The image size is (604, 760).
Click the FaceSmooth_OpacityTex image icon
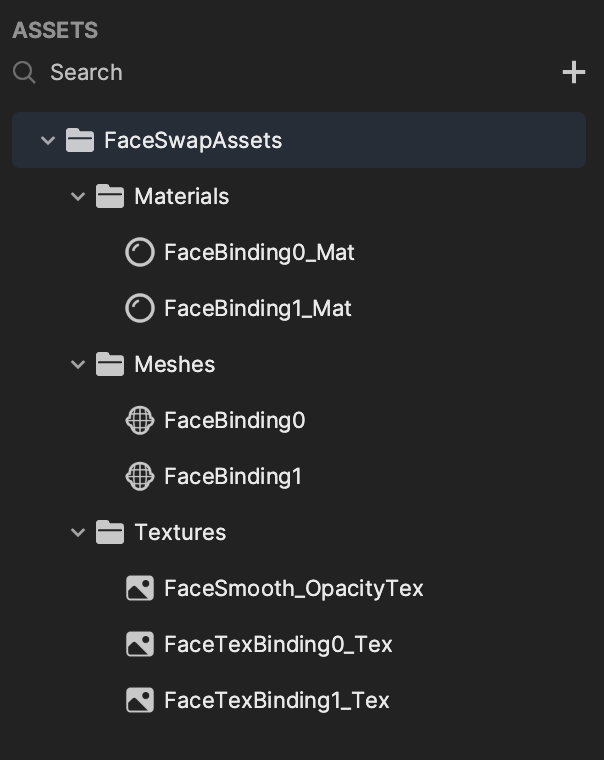(x=140, y=588)
